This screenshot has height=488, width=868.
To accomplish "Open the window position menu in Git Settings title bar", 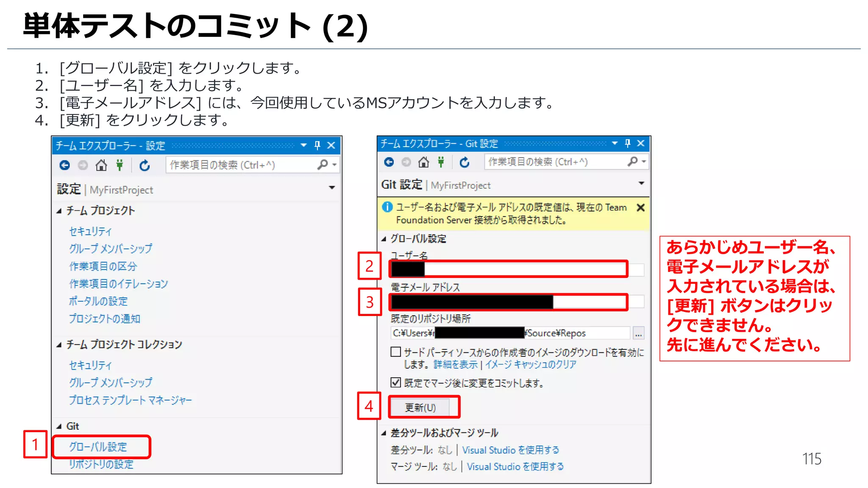I will tap(615, 143).
